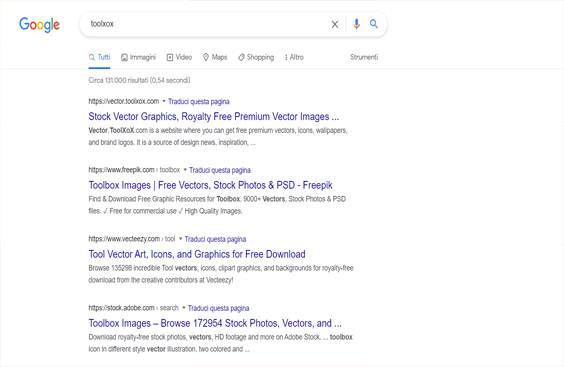
Task: Expand dropdown arrow next to stock.adobe.com URL
Action: click(x=183, y=308)
